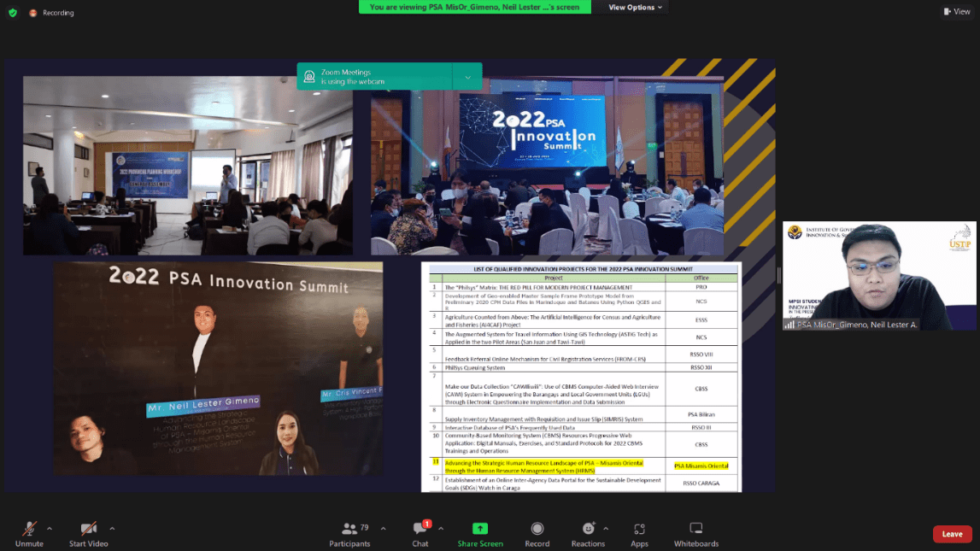This screenshot has height=551, width=980.
Task: Start the video camera
Action: (89, 534)
